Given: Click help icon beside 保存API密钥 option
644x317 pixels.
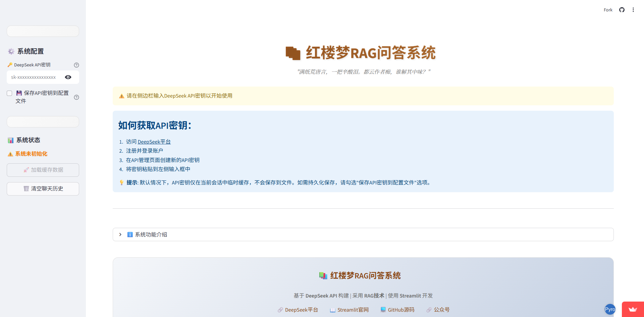Looking at the screenshot, I should point(76,97).
